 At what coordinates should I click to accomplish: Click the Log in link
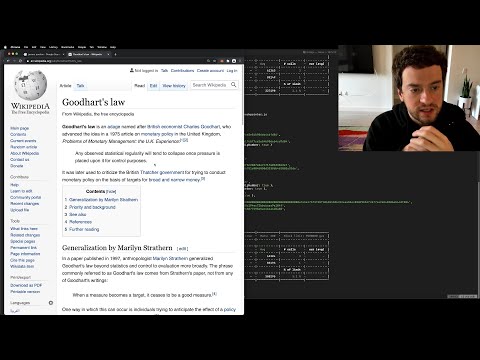point(232,71)
